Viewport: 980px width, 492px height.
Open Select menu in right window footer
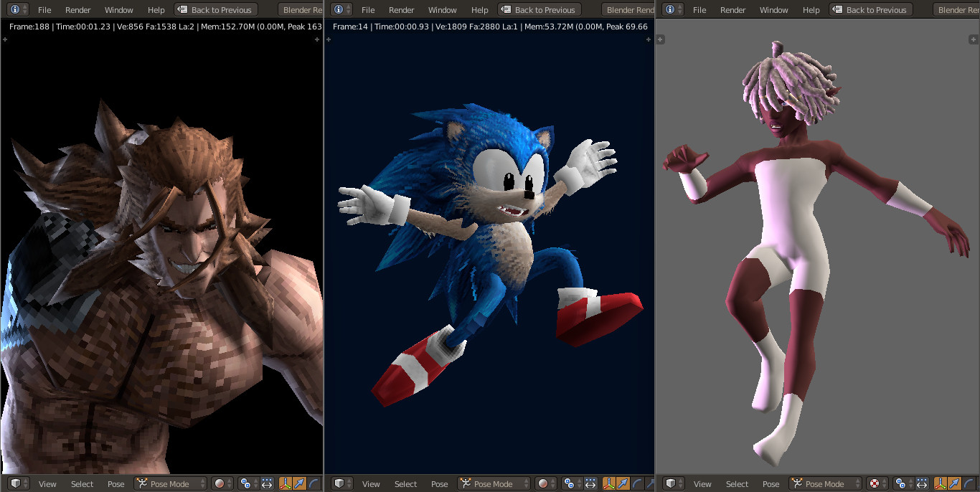point(738,484)
